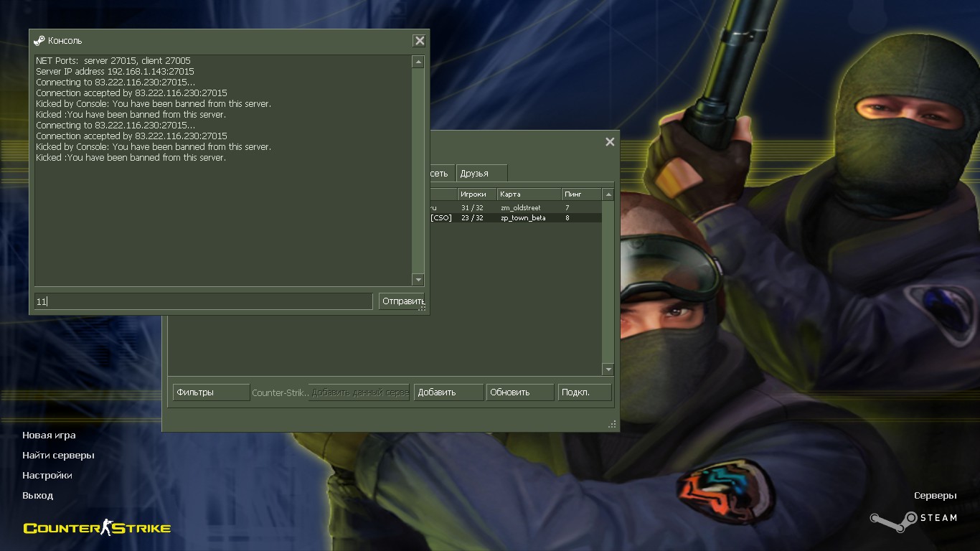Close the Консоль window
Image resolution: width=980 pixels, height=551 pixels.
pos(419,41)
